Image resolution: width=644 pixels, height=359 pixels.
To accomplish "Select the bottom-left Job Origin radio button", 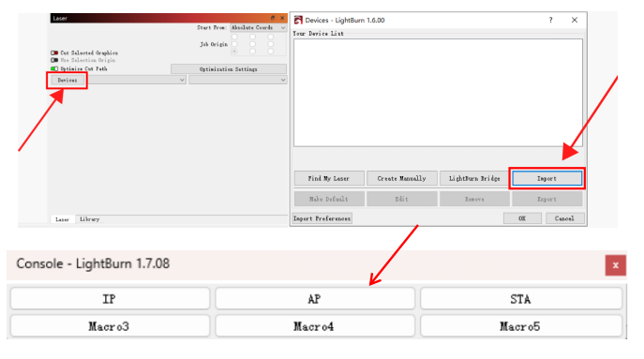I will coord(234,52).
